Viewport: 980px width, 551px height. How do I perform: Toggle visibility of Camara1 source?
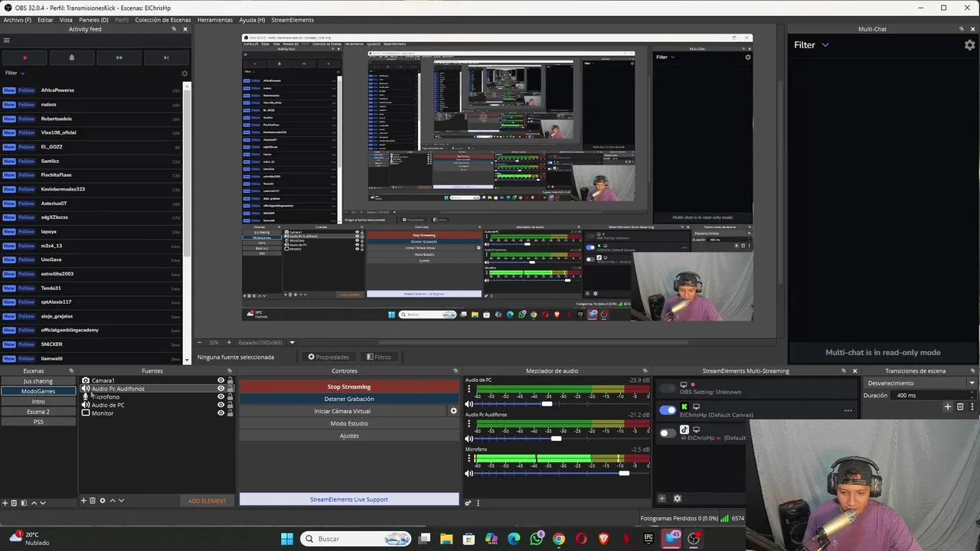click(220, 380)
